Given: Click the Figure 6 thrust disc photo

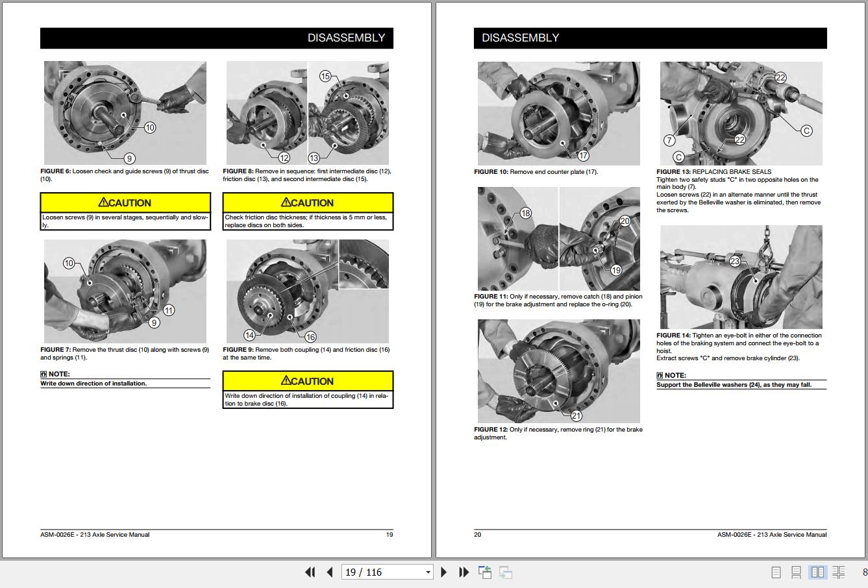Looking at the screenshot, I should click(125, 113).
